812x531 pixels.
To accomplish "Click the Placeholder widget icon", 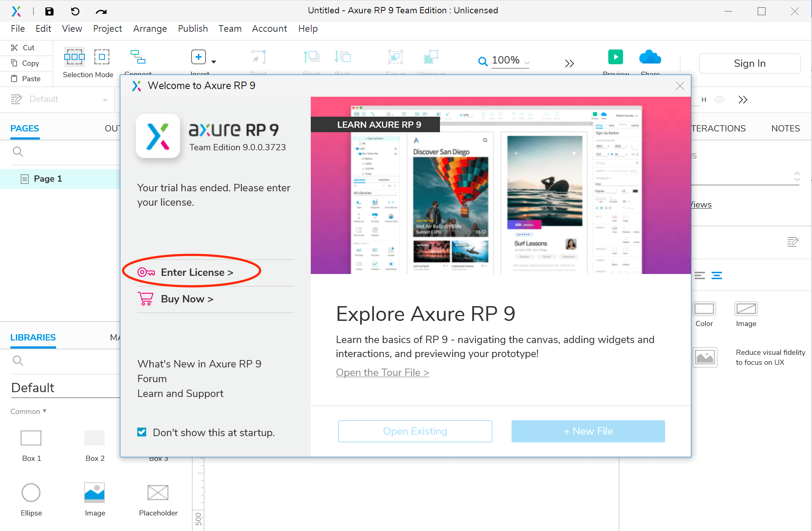I will tap(158, 493).
